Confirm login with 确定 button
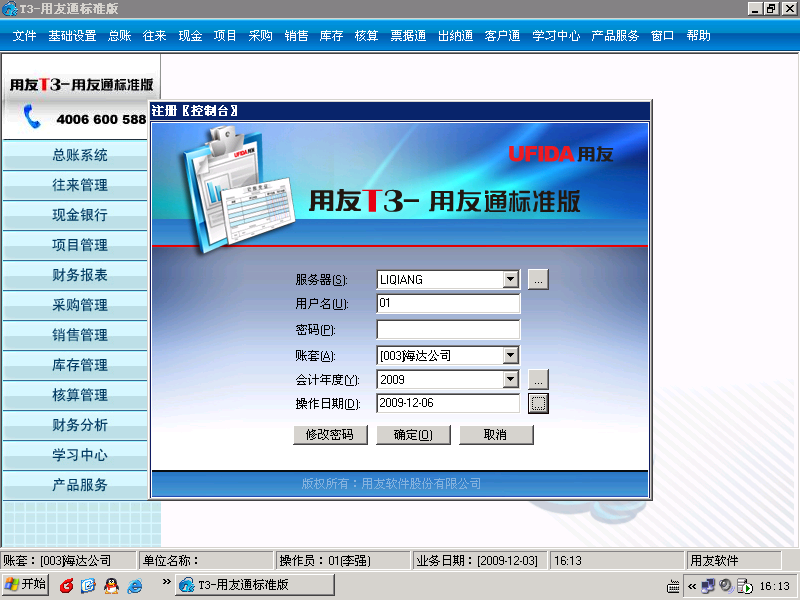The width and height of the screenshot is (800, 600). pos(413,435)
